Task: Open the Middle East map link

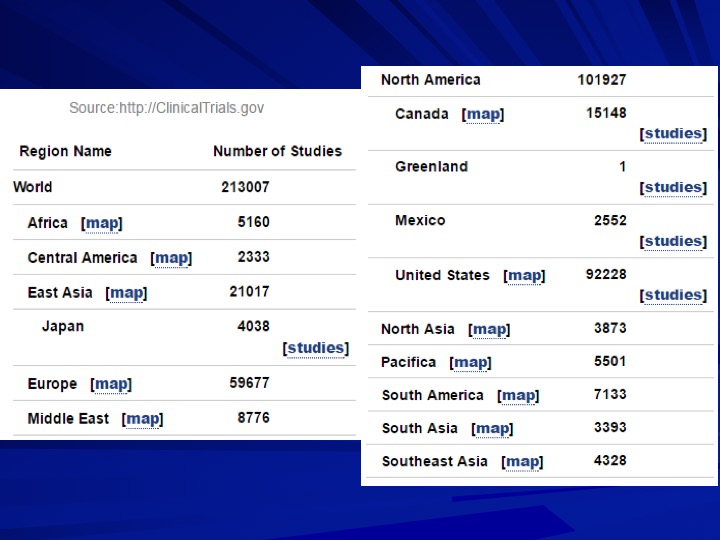Action: 142,419
